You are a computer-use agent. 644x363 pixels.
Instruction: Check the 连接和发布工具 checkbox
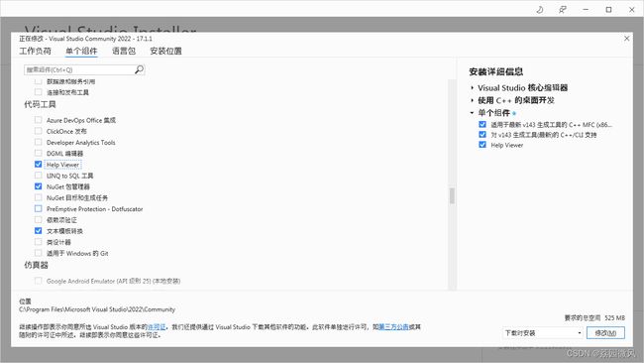pos(39,92)
